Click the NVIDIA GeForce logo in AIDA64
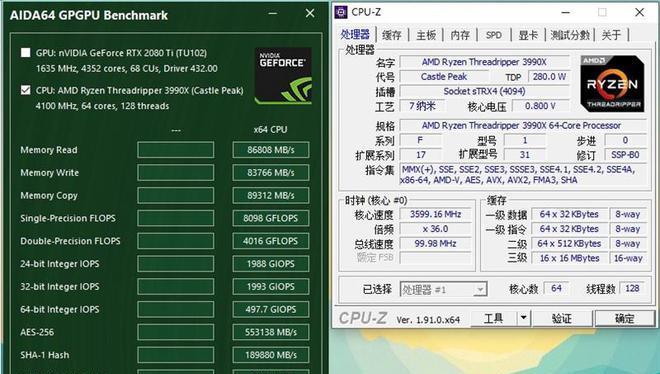The image size is (660, 374). tap(283, 76)
